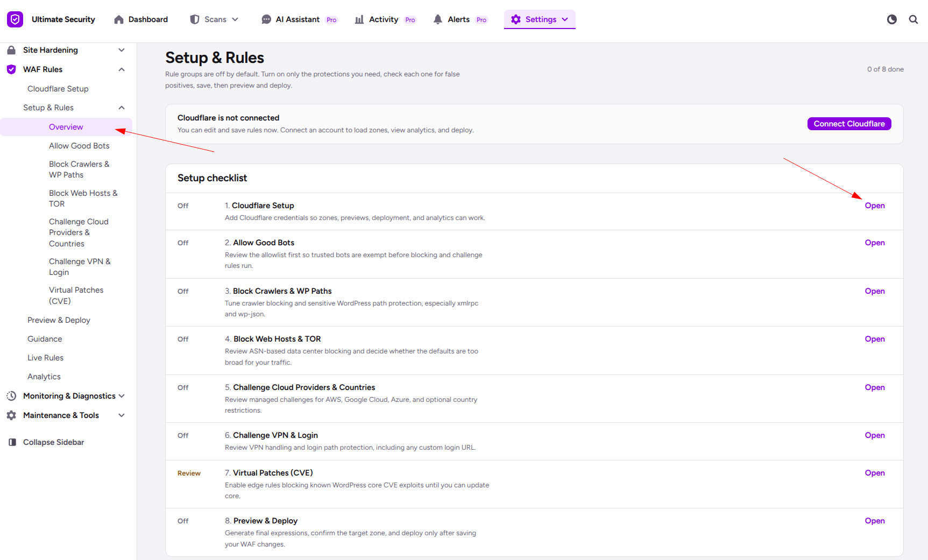Viewport: 928px width, 560px height.
Task: Toggle dark mode moon icon
Action: coord(892,19)
